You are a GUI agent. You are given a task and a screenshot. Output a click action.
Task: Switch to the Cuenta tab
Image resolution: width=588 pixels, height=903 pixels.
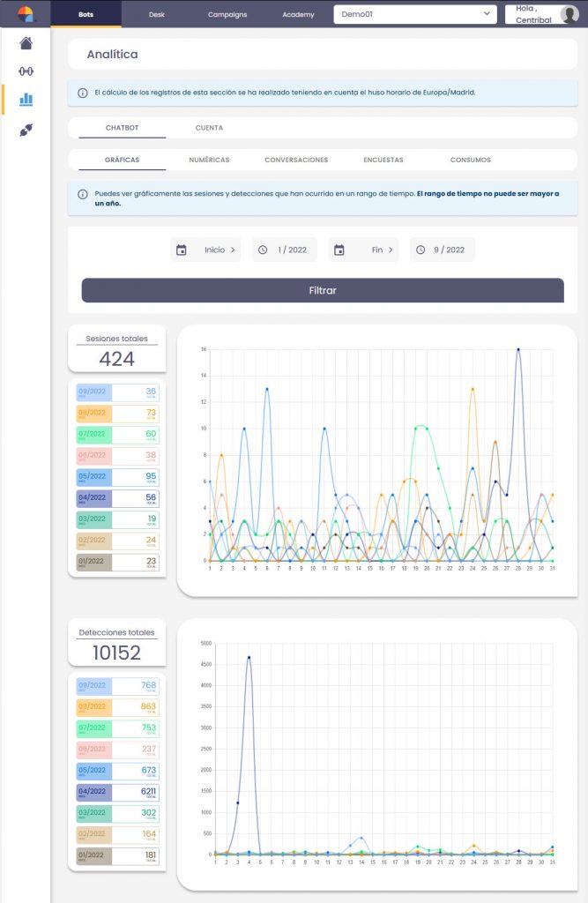point(209,128)
